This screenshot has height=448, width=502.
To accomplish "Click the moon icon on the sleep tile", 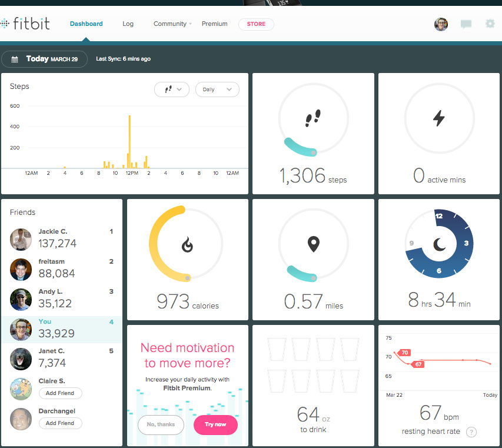I will coord(438,243).
